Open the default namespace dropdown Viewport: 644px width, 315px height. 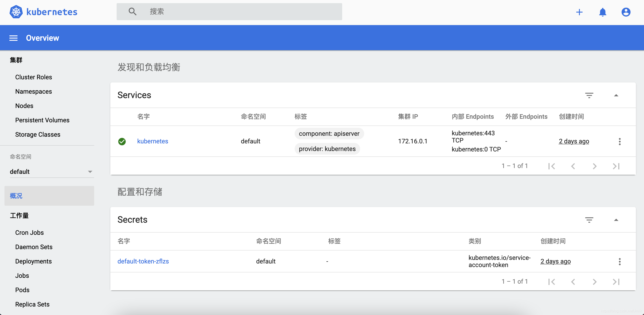[x=52, y=172]
